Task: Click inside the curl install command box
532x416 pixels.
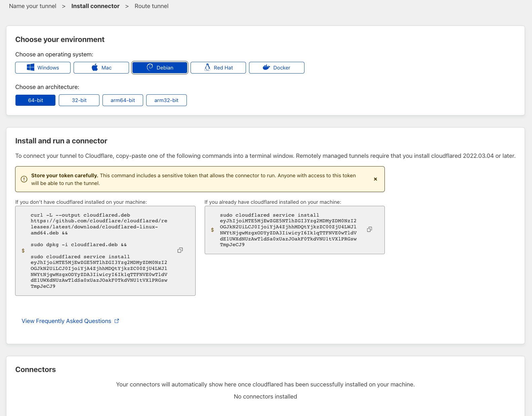Action: coord(99,250)
